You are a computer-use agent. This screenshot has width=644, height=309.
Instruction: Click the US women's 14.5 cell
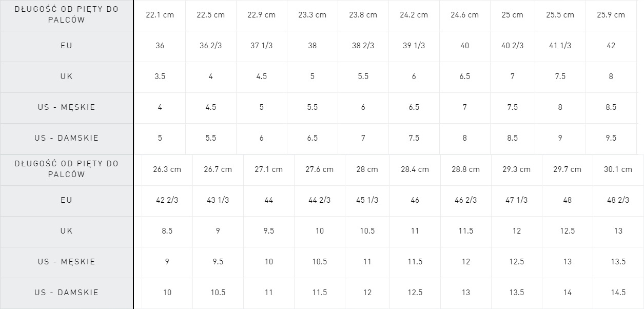click(x=618, y=293)
